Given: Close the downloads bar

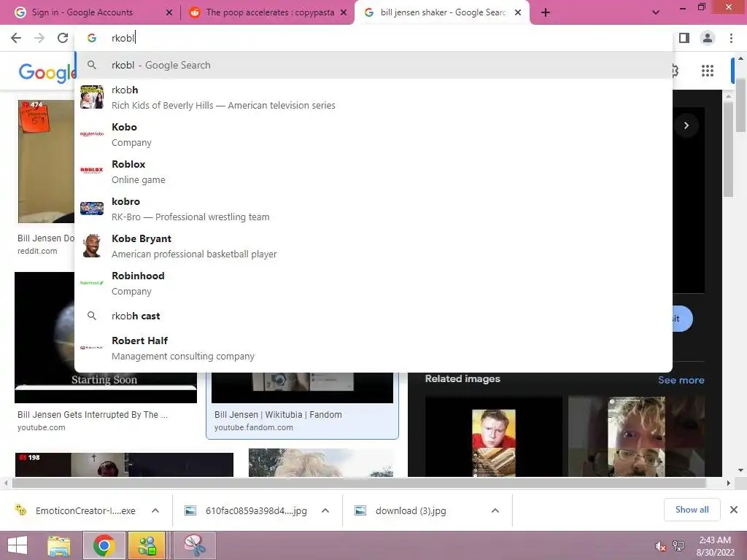Looking at the screenshot, I should [x=734, y=510].
